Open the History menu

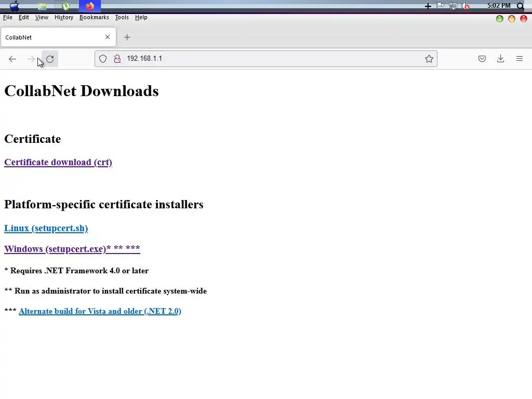coord(64,17)
